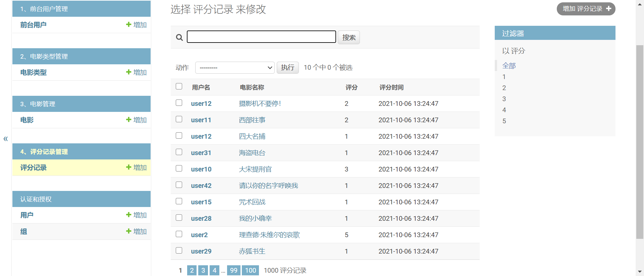This screenshot has width=644, height=276.
Task: Open record of user31
Action: tap(201, 153)
